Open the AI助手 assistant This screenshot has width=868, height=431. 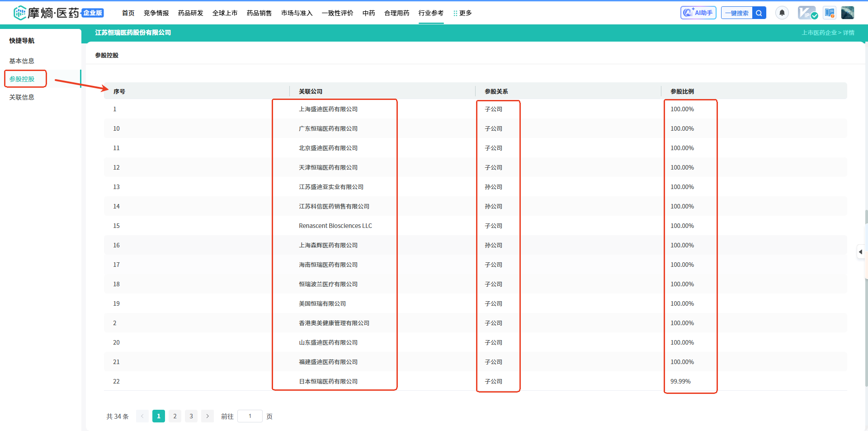click(x=698, y=13)
